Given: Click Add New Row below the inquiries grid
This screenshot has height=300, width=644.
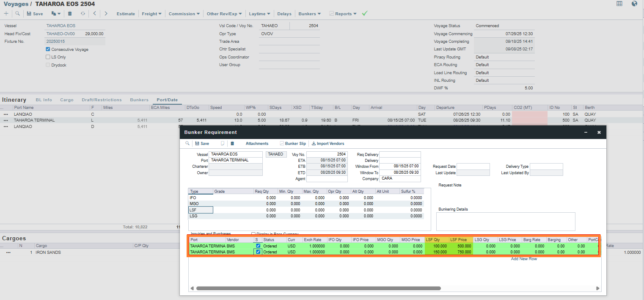Looking at the screenshot, I should (524, 259).
